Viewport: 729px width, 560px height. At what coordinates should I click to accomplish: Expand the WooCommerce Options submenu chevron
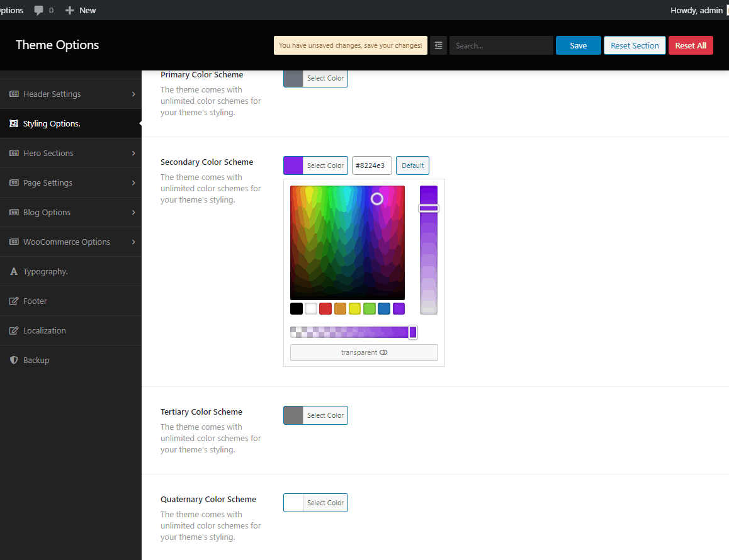coord(133,242)
